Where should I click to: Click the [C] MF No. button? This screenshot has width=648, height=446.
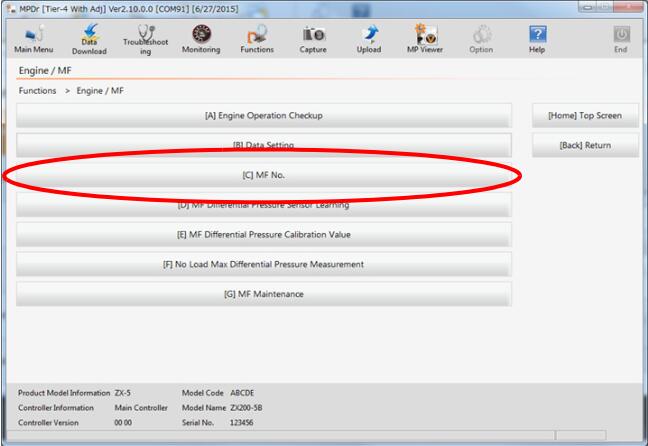[264, 175]
